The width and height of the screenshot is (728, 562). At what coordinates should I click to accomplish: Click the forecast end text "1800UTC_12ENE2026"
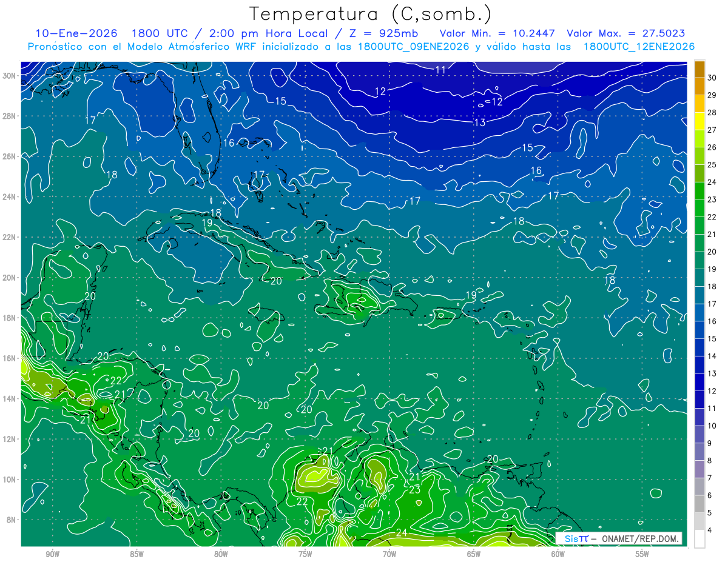click(x=638, y=47)
